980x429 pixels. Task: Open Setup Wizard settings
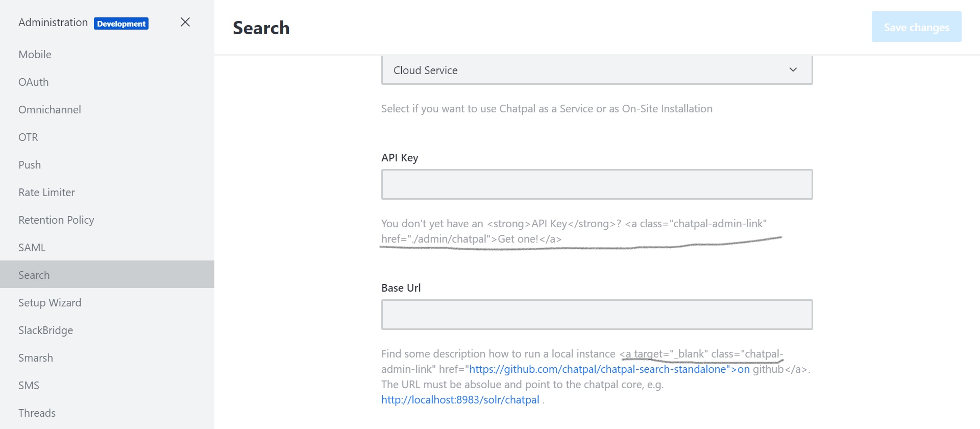pos(107,303)
